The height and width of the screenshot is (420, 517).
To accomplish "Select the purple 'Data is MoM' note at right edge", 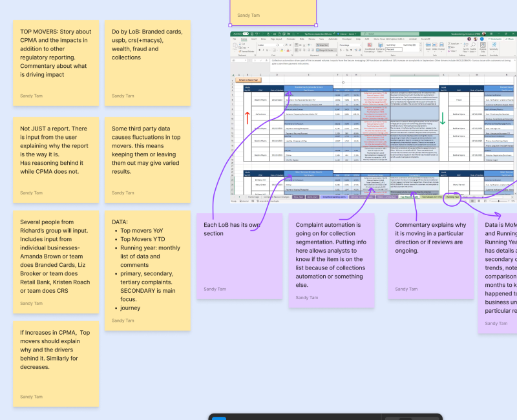I will [x=498, y=273].
